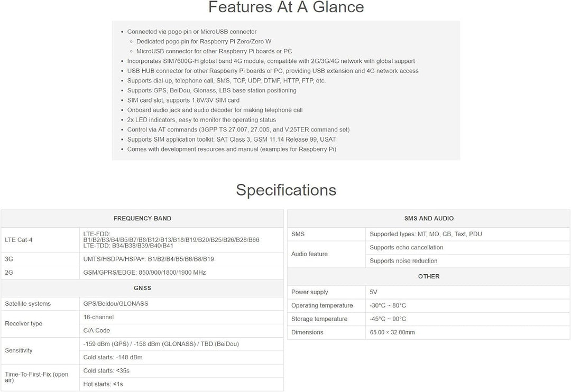The width and height of the screenshot is (571, 392).
Task: Click the "Supports noise reduction" cell
Action: (x=403, y=260)
